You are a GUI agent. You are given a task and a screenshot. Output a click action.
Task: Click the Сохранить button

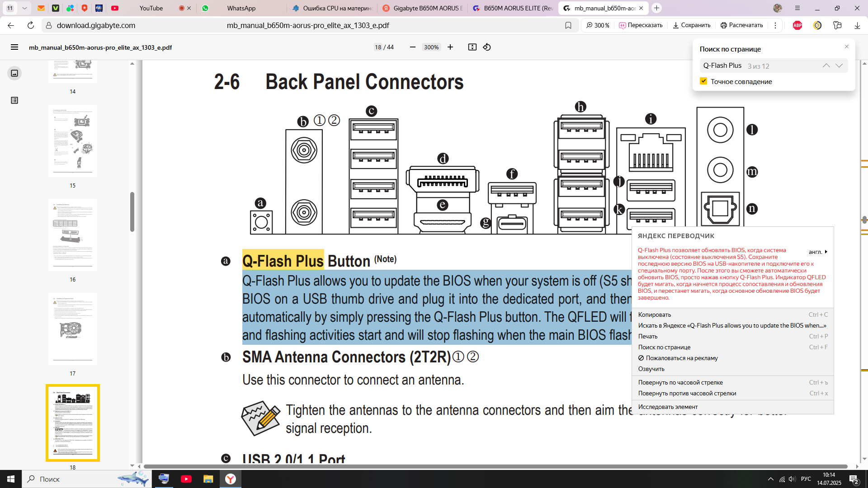point(692,25)
